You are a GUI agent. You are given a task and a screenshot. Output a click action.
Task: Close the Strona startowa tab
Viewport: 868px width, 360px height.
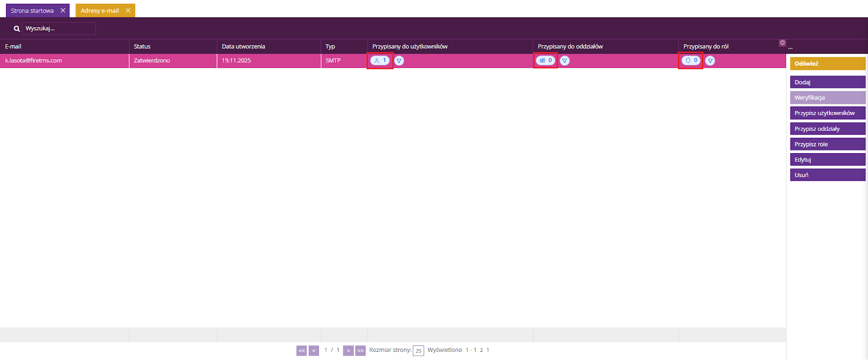pos(63,10)
